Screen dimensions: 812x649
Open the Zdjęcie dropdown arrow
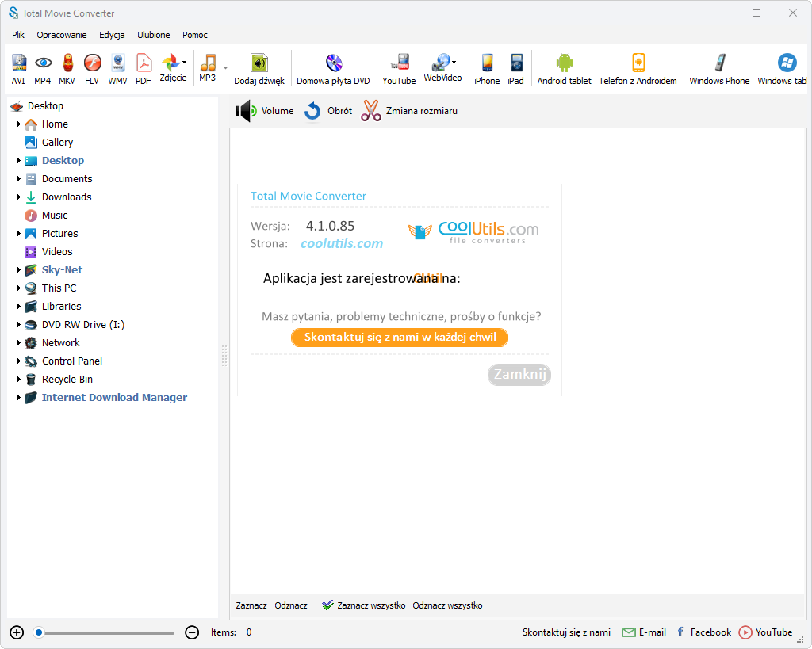coord(184,63)
